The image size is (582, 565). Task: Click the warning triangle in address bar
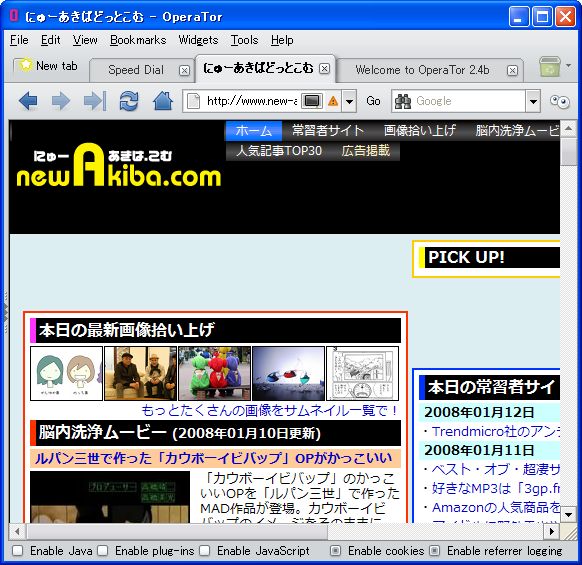click(x=333, y=101)
